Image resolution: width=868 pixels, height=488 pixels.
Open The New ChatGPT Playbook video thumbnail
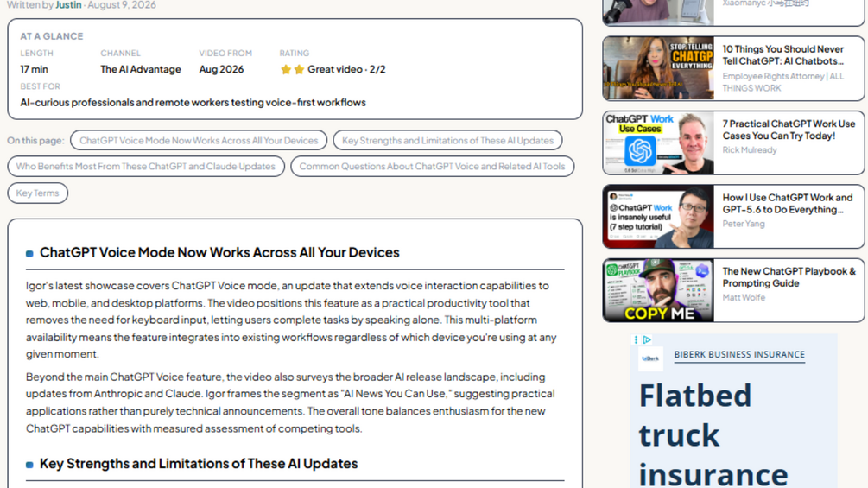point(659,290)
